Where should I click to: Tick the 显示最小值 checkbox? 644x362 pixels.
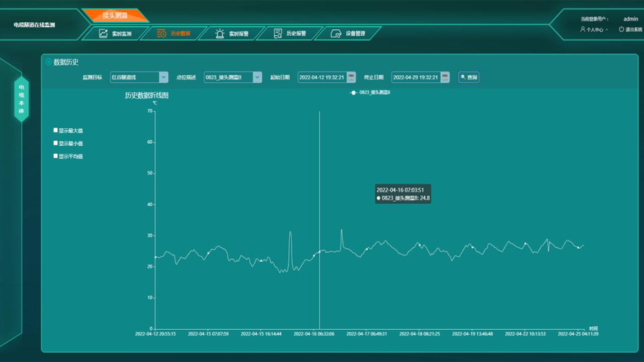tap(56, 143)
